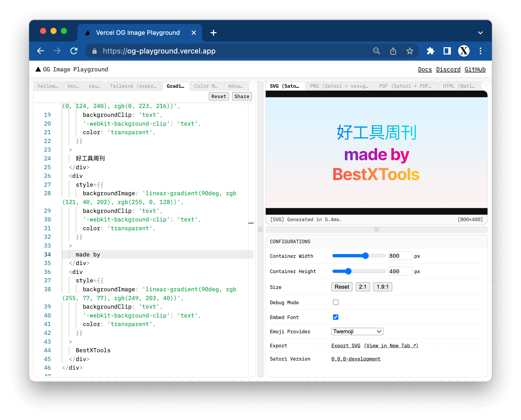Screen dimensions: 521x420
Task: Click the Vercel triangle logo in header
Action: (38, 69)
